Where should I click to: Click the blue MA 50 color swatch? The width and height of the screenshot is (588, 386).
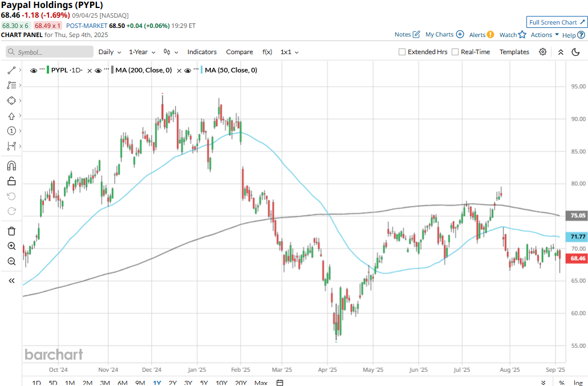coord(202,70)
